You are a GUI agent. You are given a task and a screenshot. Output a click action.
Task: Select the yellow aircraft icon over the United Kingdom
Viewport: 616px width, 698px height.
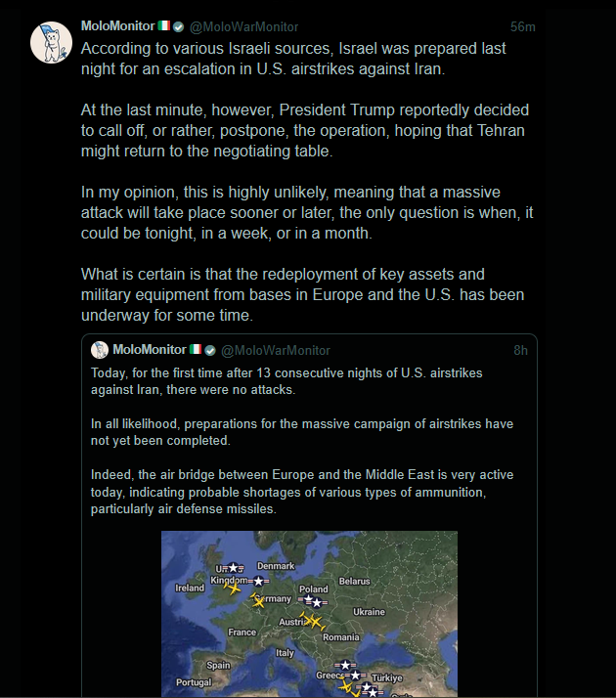(233, 589)
